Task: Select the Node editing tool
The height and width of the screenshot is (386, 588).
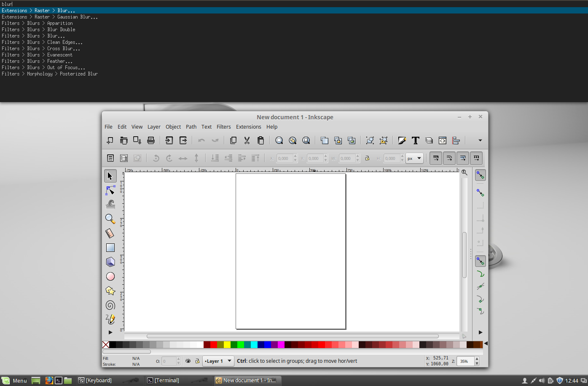Action: coord(110,191)
